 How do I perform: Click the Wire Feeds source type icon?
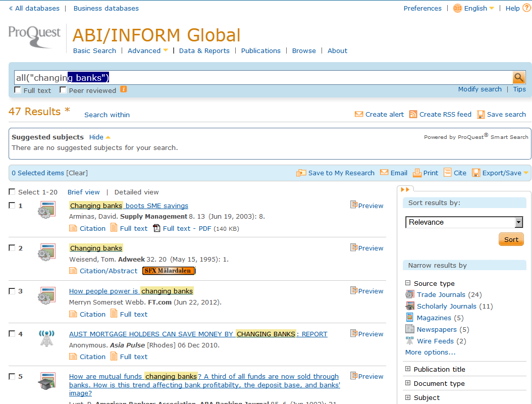[410, 340]
